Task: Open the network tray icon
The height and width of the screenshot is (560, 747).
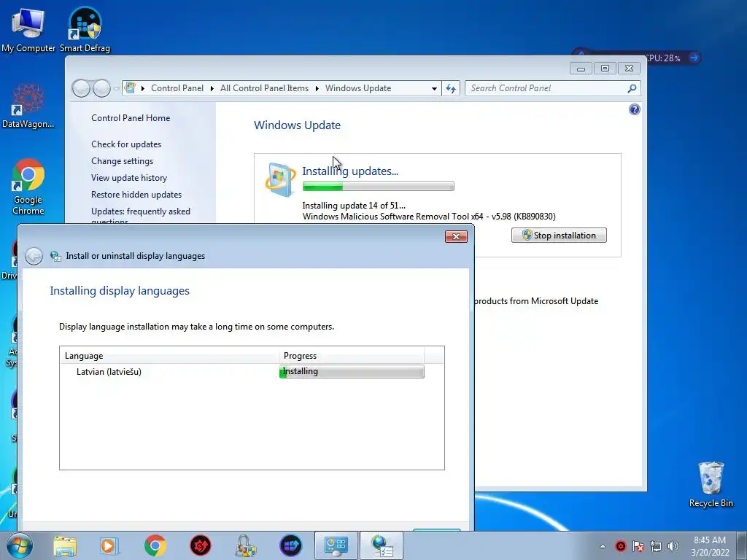Action: 656,546
